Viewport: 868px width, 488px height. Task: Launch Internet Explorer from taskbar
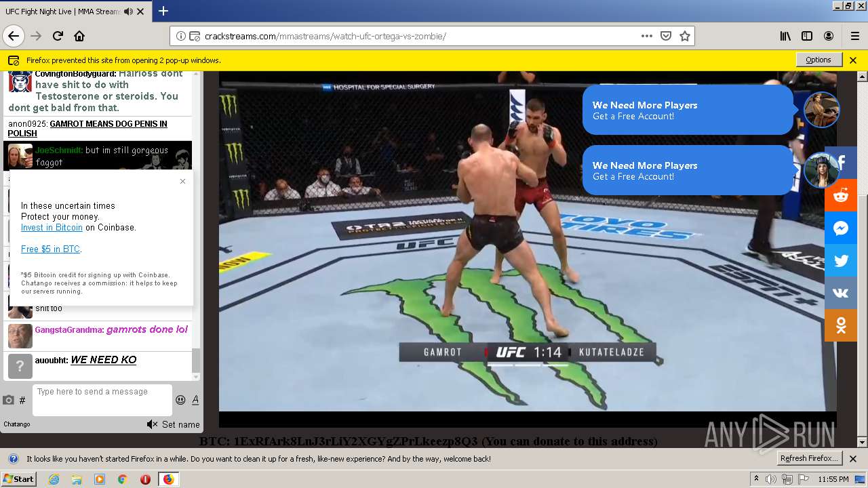pyautogui.click(x=54, y=479)
